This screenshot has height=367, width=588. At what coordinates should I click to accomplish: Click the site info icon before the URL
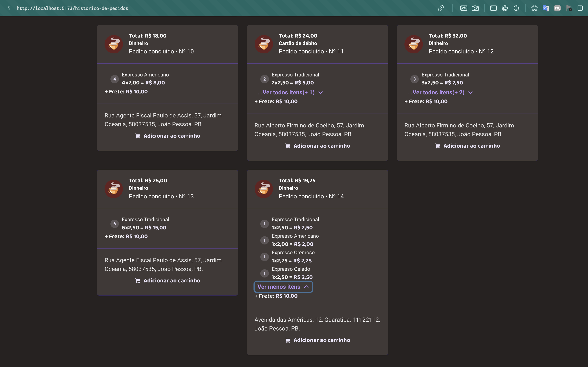9,8
